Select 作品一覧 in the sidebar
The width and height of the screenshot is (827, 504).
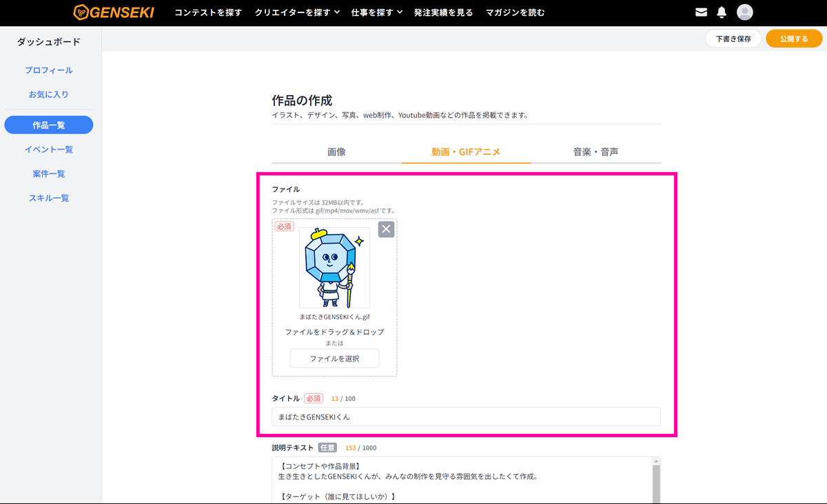[49, 125]
